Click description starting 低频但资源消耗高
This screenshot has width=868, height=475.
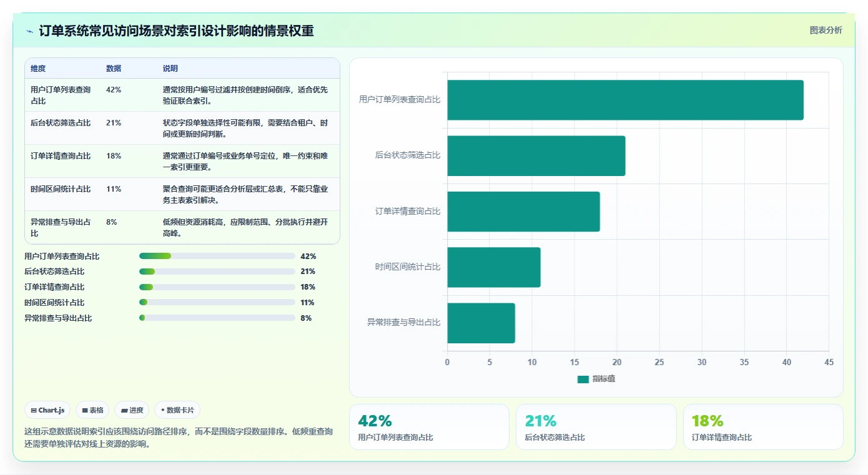point(245,227)
